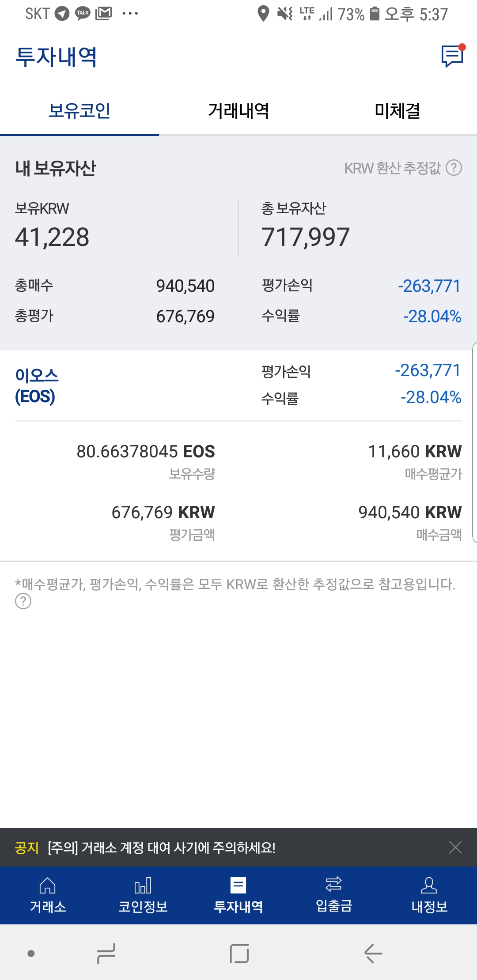Image resolution: width=477 pixels, height=980 pixels.
Task: Open the account lending scam notice
Action: click(162, 848)
